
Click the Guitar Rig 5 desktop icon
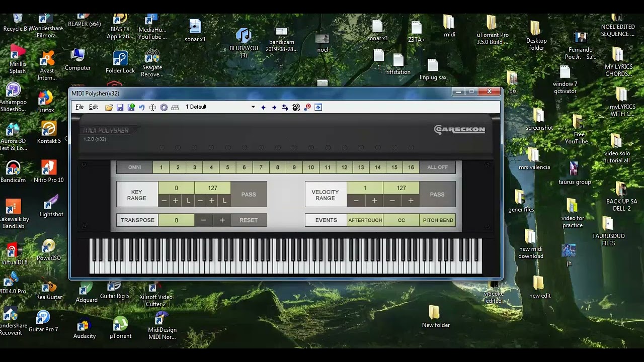(114, 290)
